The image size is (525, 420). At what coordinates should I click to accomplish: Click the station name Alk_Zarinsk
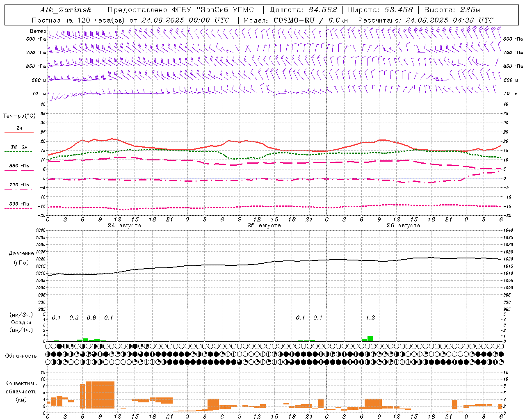(x=66, y=10)
